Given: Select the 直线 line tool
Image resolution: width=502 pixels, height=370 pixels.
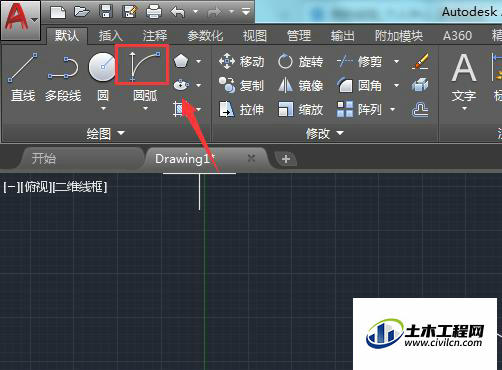Looking at the screenshot, I should pos(23,76).
